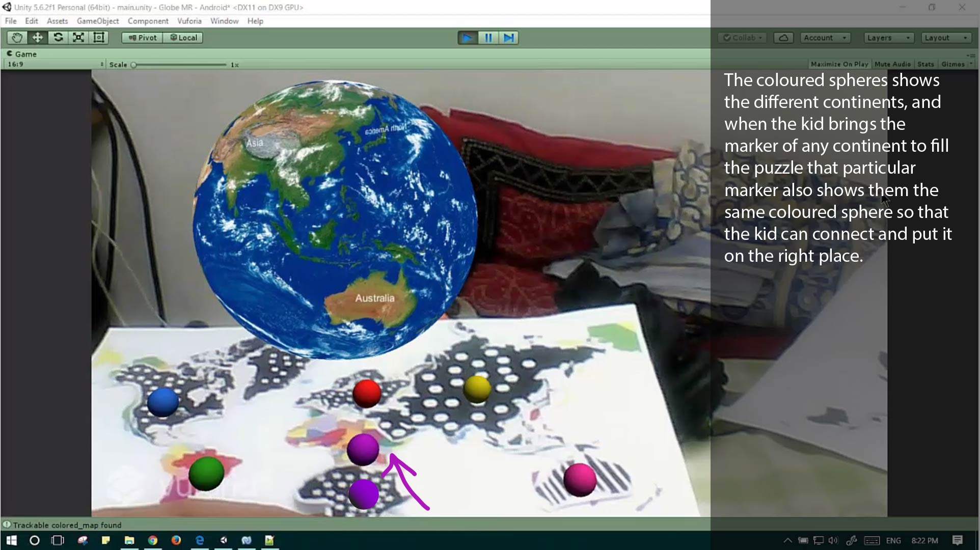
Task: Open Unity Cloud Services
Action: click(x=783, y=37)
